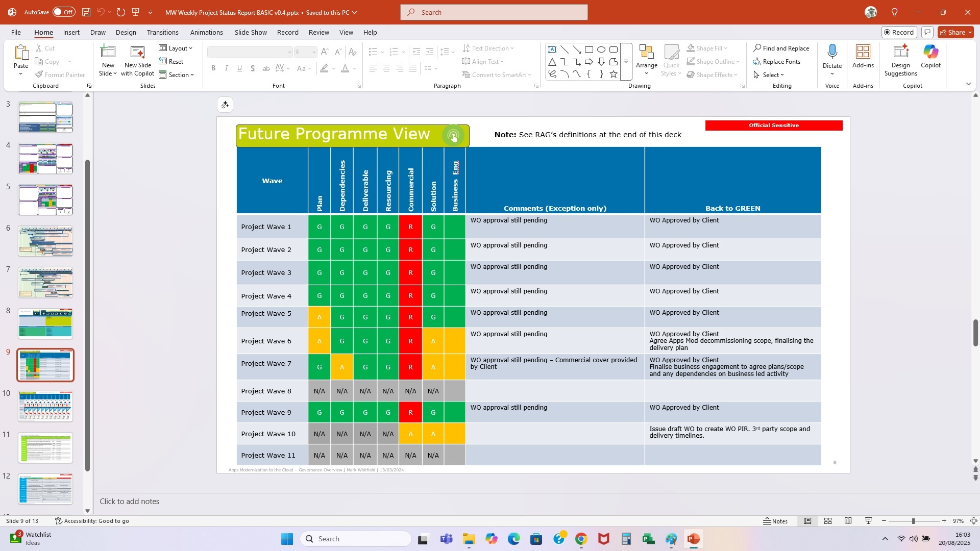Open the Section dropdown
Image resolution: width=980 pixels, height=551 pixels.
tap(177, 74)
